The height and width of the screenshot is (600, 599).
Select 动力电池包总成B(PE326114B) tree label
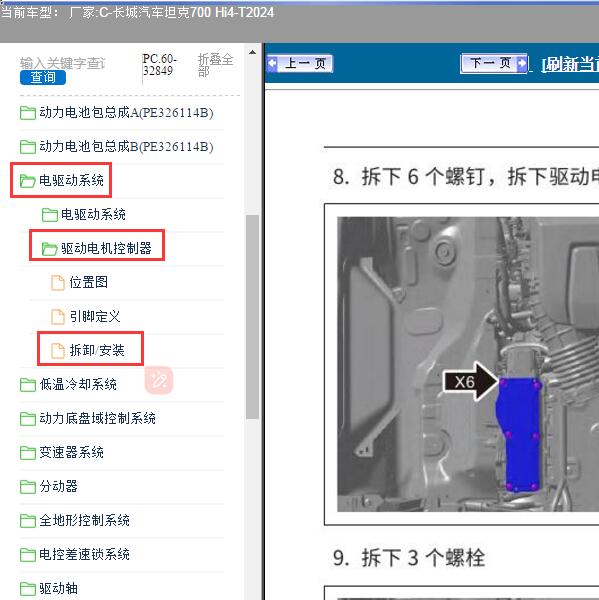coord(126,146)
